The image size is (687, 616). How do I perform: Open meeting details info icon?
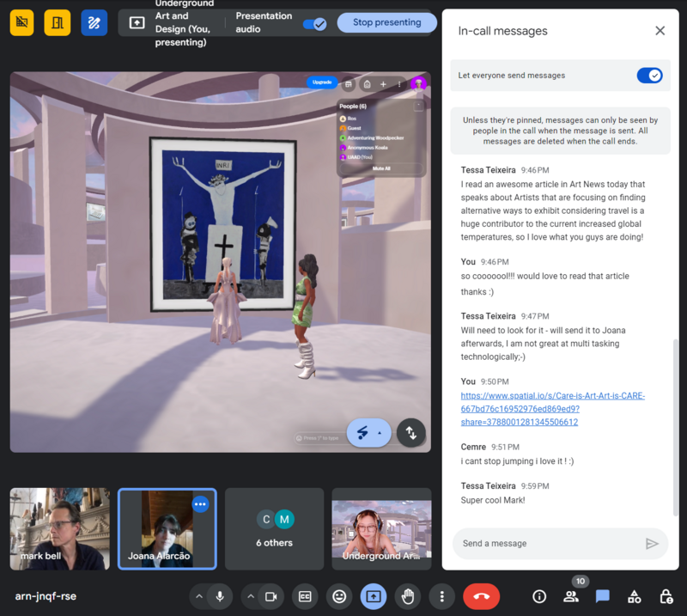click(x=539, y=596)
